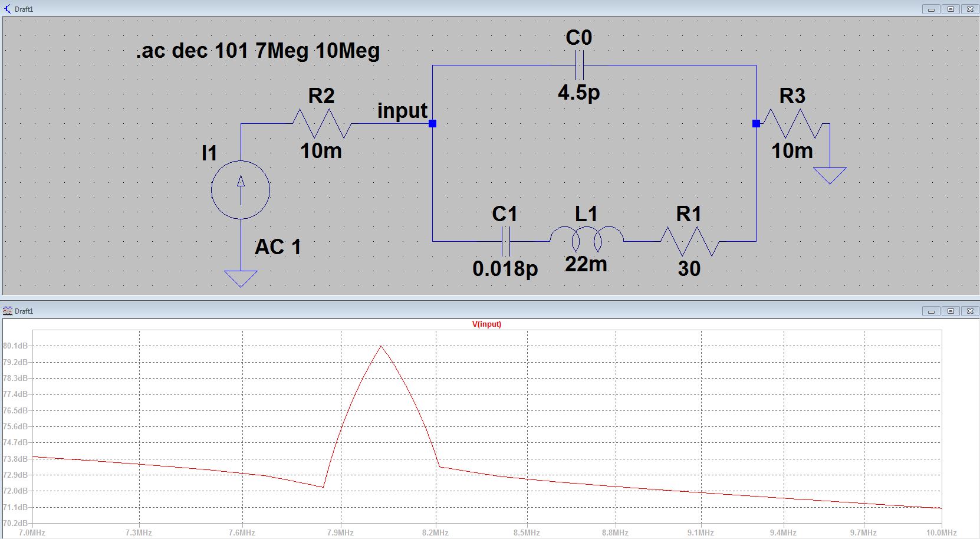Open the schematic window's title bar icon
This screenshot has width=980, height=539.
(8, 9)
